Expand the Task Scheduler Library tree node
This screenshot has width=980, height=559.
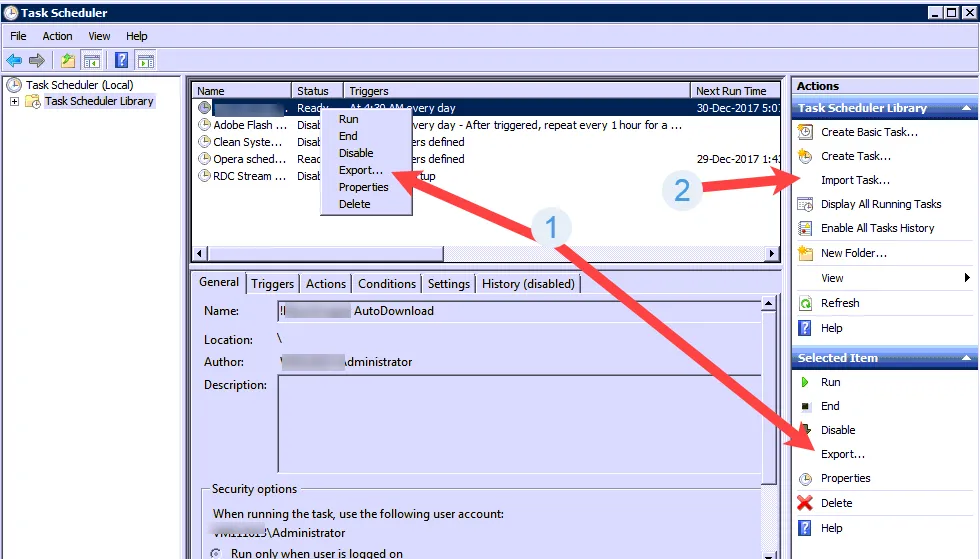[14, 101]
